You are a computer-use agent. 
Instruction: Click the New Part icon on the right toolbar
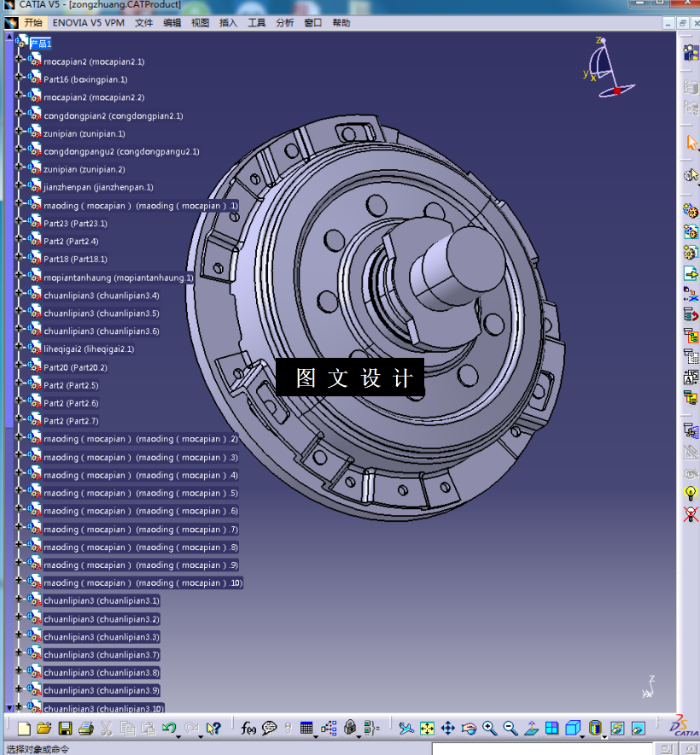[x=691, y=252]
